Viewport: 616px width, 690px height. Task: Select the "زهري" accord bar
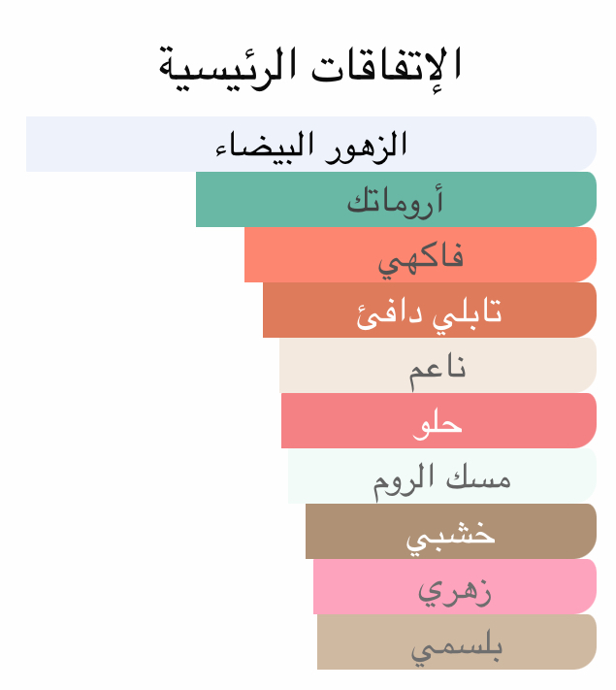coord(454,587)
